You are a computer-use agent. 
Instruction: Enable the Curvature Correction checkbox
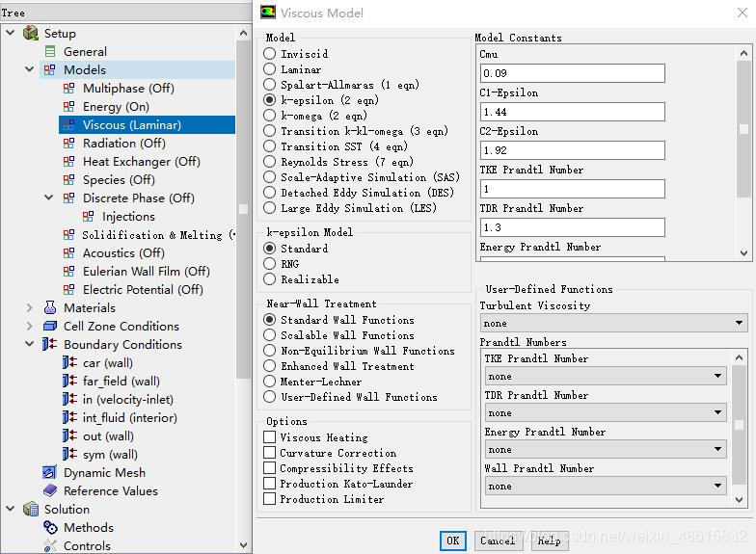270,453
